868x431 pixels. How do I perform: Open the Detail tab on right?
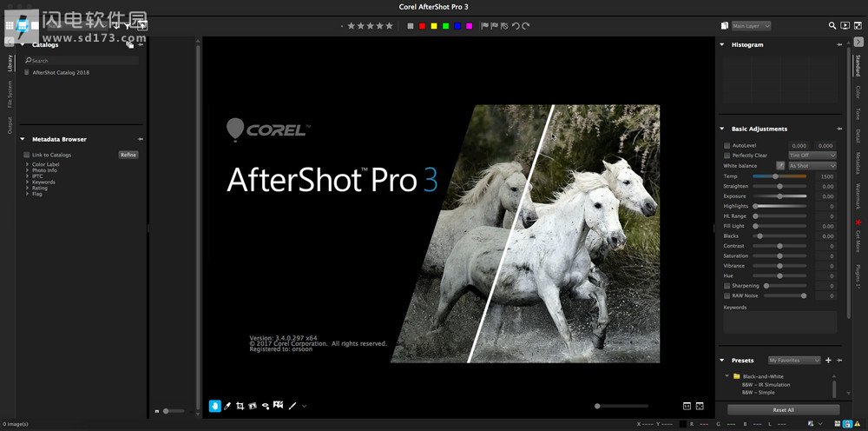click(858, 136)
